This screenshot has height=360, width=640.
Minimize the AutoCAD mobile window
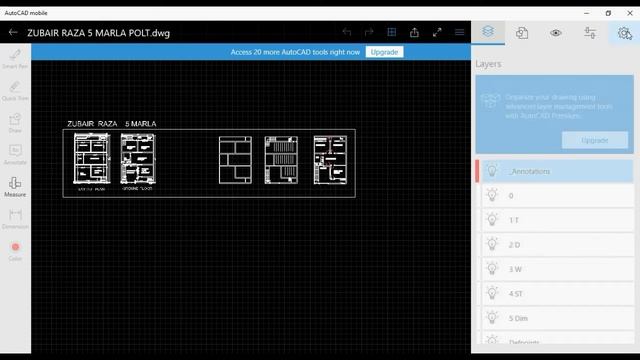587,13
